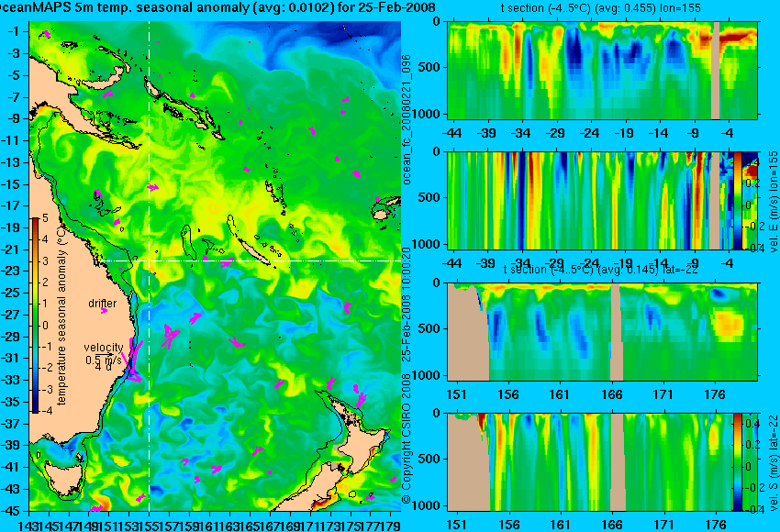Click the '-29' tick under the top lon=155 section
Viewport: 780px width, 532px height.
pyautogui.click(x=555, y=133)
